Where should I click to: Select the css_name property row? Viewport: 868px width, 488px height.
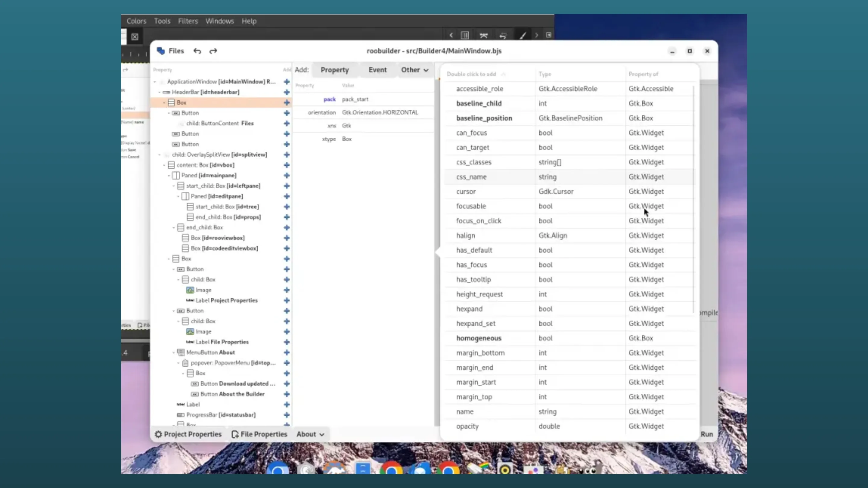coord(569,177)
